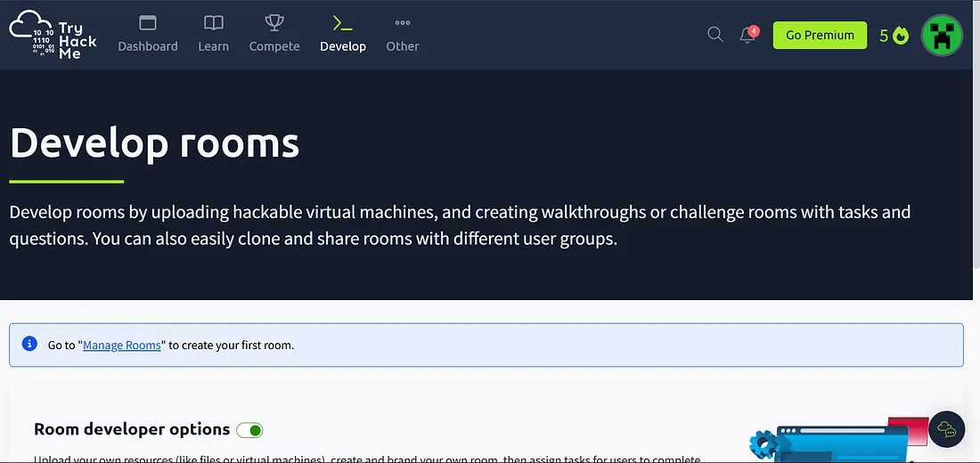
Task: Click the Go Premium button
Action: tap(820, 35)
